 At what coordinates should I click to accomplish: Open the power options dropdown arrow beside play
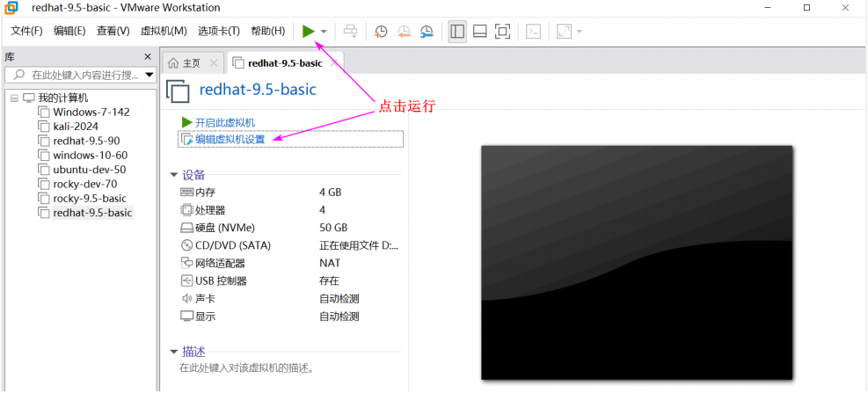click(x=324, y=32)
